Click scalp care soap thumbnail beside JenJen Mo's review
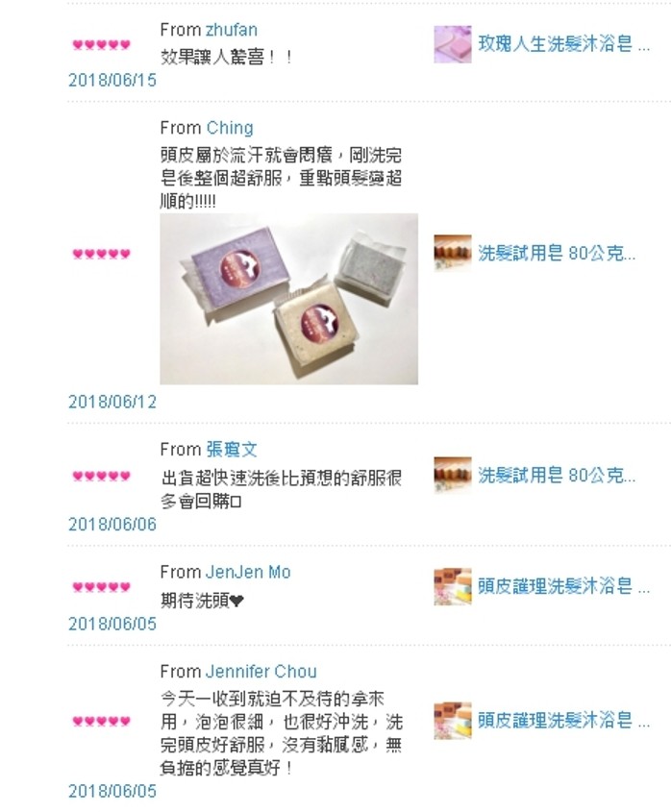The width and height of the screenshot is (671, 812). click(x=453, y=587)
